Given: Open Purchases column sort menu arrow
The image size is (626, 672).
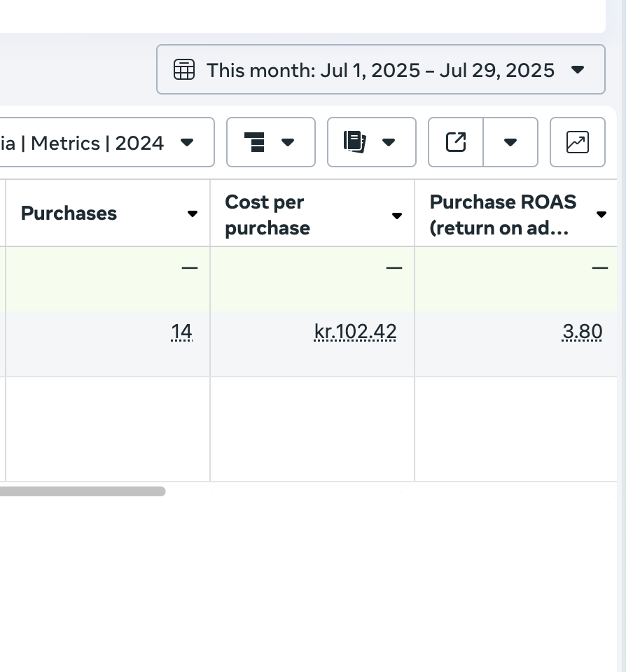Looking at the screenshot, I should pos(193,214).
